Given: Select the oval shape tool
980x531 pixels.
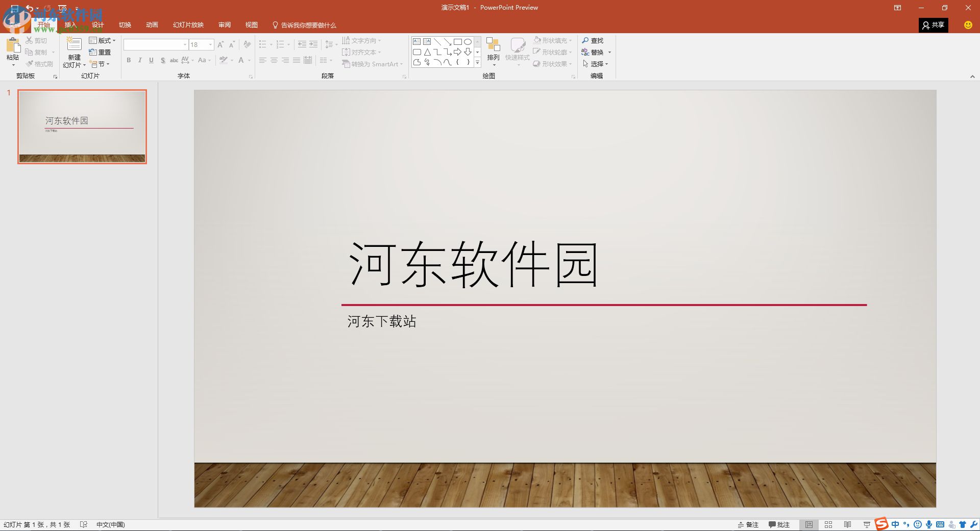Looking at the screenshot, I should 468,41.
